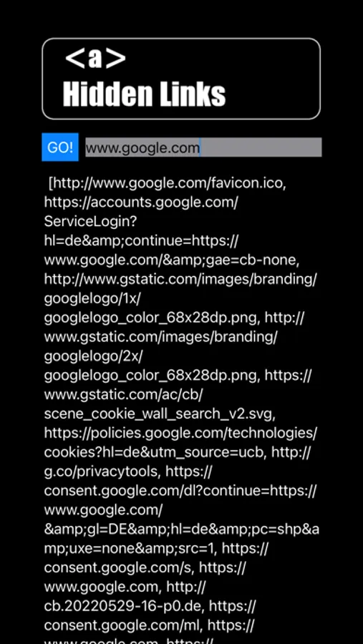Select the favicon.ico link at list top

pos(168,182)
